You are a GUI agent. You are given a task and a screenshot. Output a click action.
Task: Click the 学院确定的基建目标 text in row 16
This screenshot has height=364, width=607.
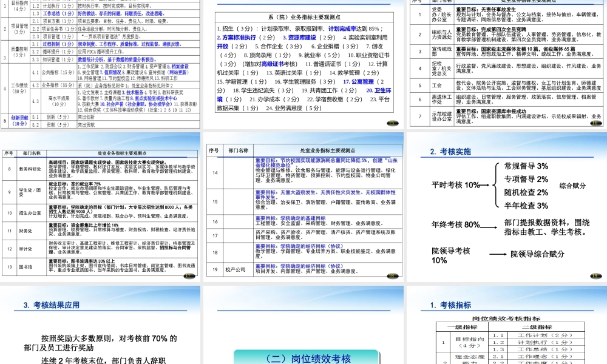(x=290, y=218)
